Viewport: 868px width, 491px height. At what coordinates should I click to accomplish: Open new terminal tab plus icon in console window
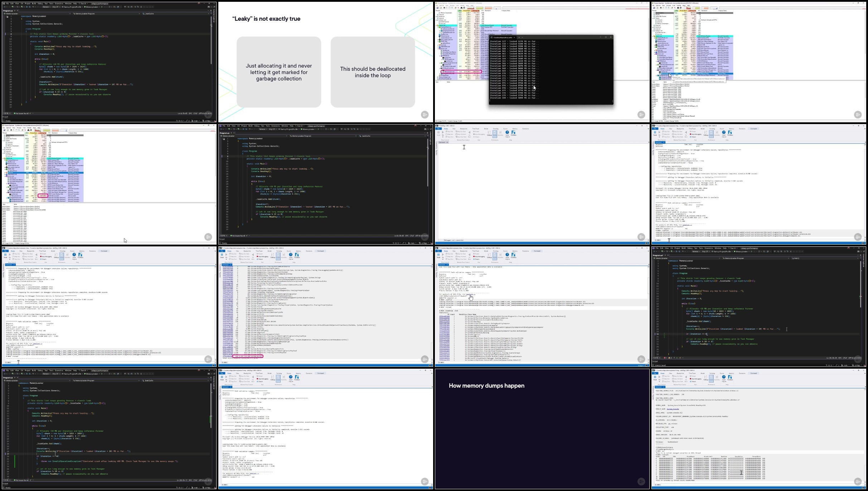(x=519, y=37)
